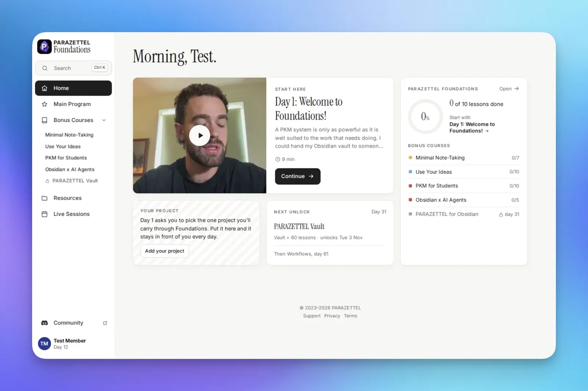Click the lock icon beside PARAZETTEL Vault
The image size is (588, 391).
47,181
